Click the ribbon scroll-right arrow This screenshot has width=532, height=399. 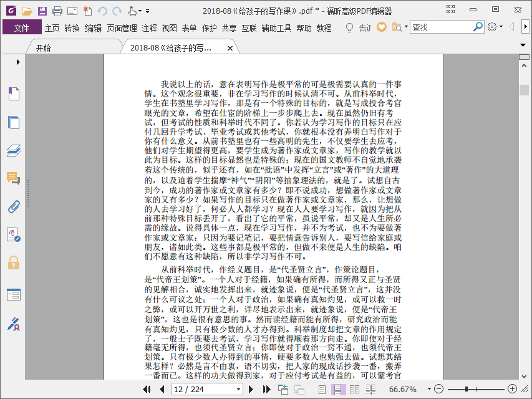pos(525,27)
